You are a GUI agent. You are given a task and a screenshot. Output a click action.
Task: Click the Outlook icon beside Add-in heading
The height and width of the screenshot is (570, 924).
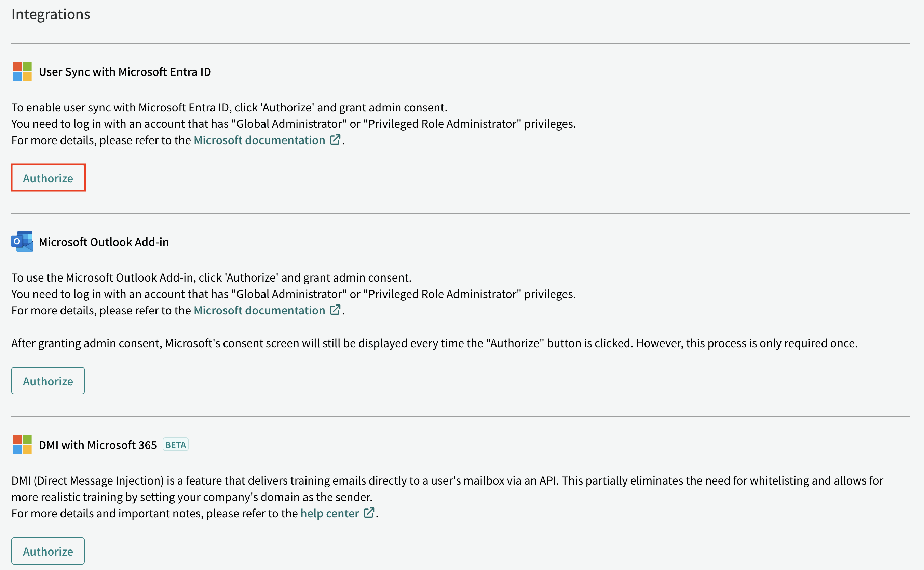(22, 241)
